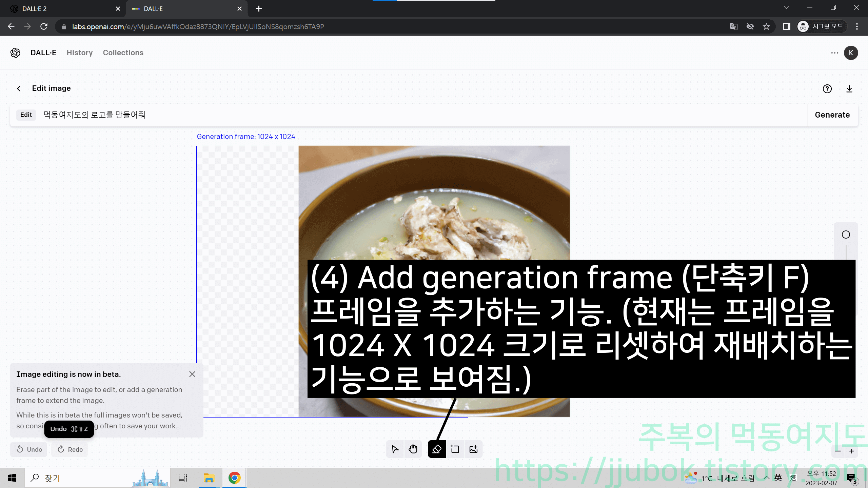Image resolution: width=868 pixels, height=488 pixels.
Task: Open the Collections page
Action: pyautogui.click(x=123, y=53)
